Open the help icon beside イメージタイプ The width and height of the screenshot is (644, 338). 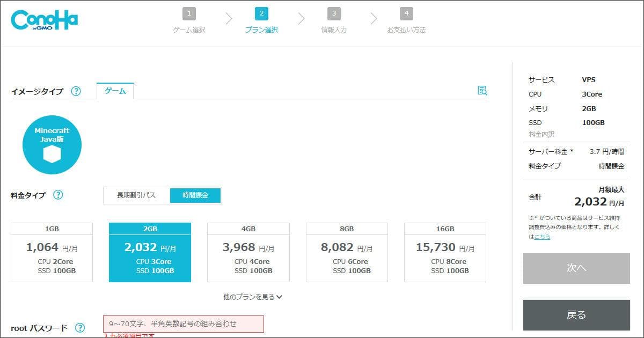(x=76, y=91)
